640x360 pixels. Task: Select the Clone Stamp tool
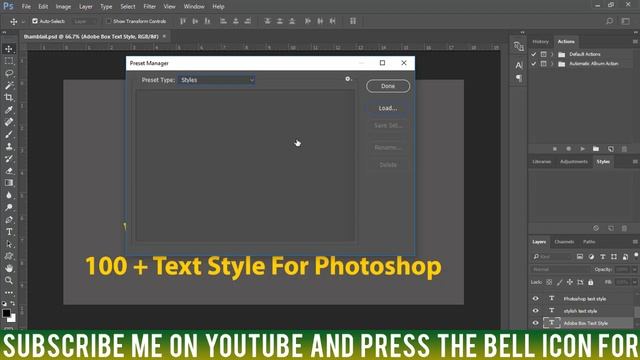coord(9,147)
